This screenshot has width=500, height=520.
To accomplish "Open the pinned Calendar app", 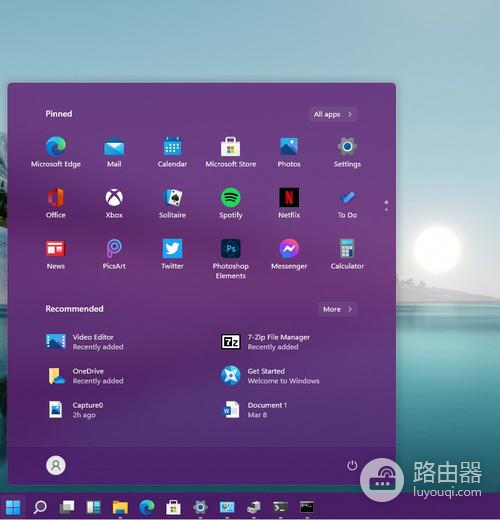I will (172, 152).
